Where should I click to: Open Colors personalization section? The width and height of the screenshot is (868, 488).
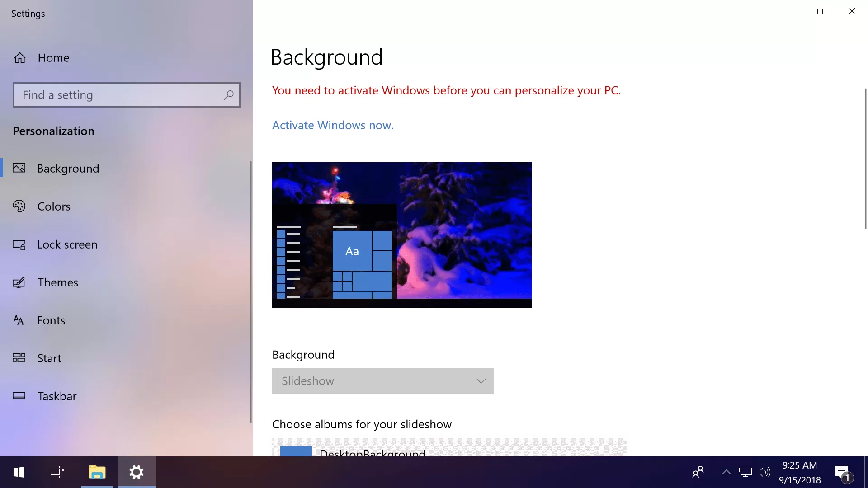(x=54, y=206)
